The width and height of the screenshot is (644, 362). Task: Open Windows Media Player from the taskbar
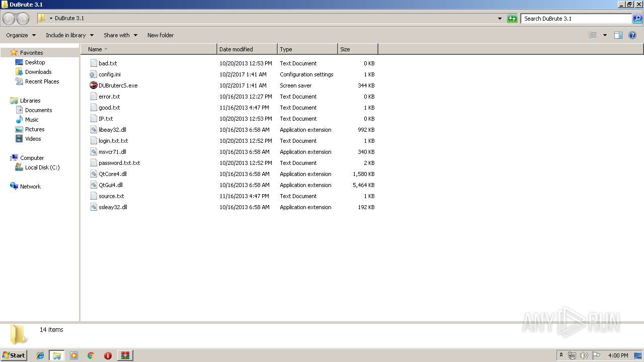(74, 355)
